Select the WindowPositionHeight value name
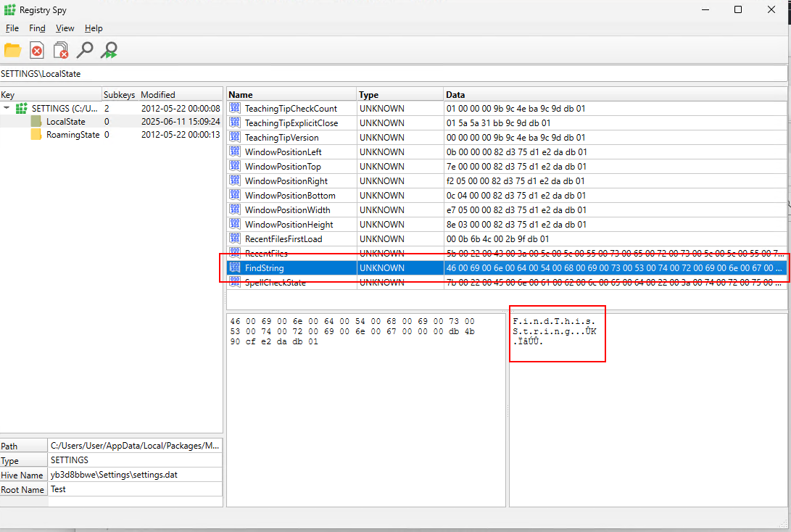This screenshot has height=532, width=791. click(289, 225)
